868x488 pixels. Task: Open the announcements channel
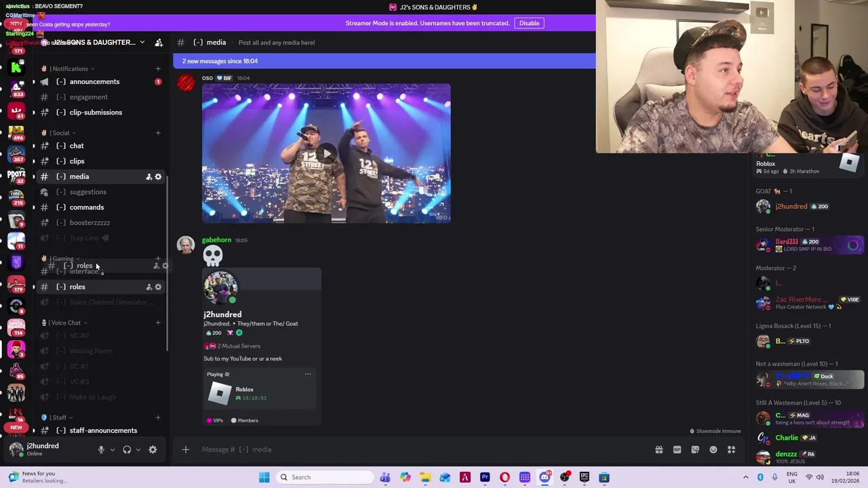[102, 82]
